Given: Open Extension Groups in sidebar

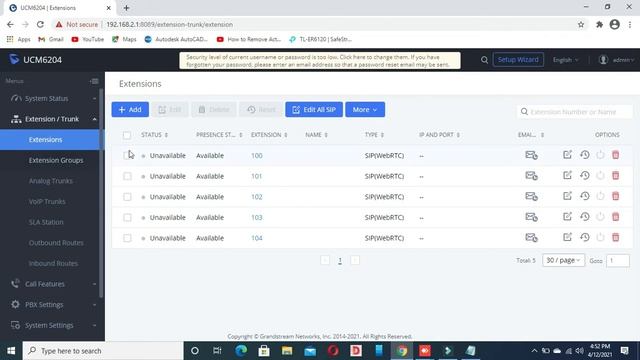Looking at the screenshot, I should (x=56, y=160).
